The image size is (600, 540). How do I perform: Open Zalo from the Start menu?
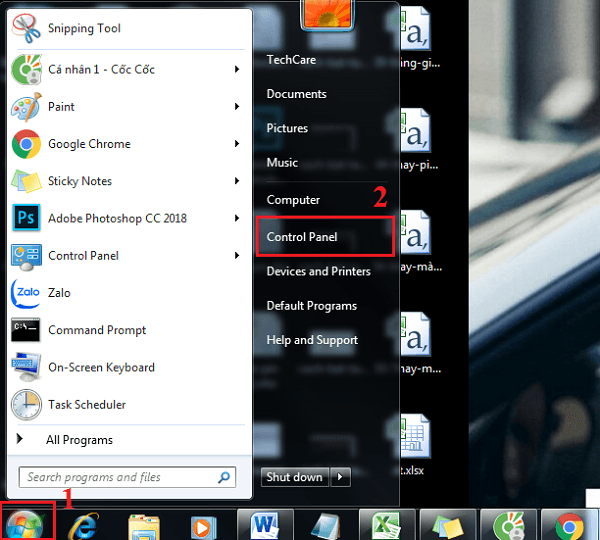coord(59,293)
